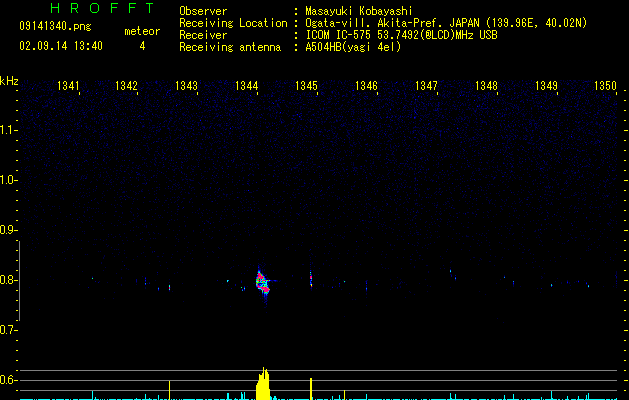Click the 1346 time marker
Viewport: 629px width, 400px height.
click(366, 86)
